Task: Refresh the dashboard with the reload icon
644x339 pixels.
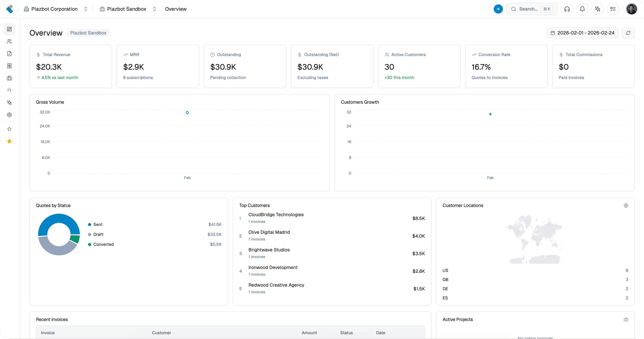Action: tap(628, 33)
